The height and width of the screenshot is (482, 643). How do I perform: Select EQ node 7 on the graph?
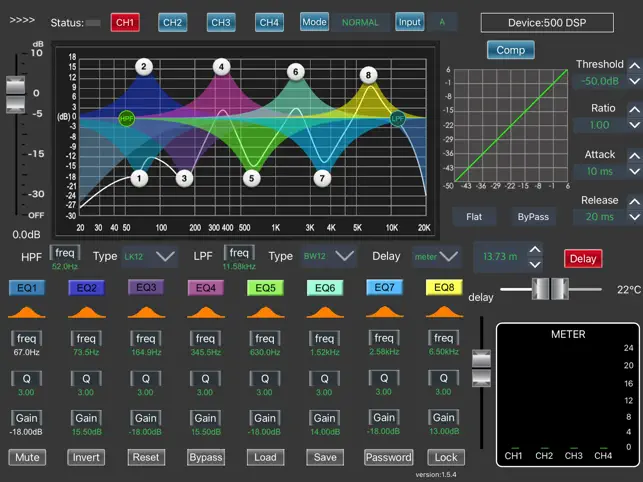(322, 178)
